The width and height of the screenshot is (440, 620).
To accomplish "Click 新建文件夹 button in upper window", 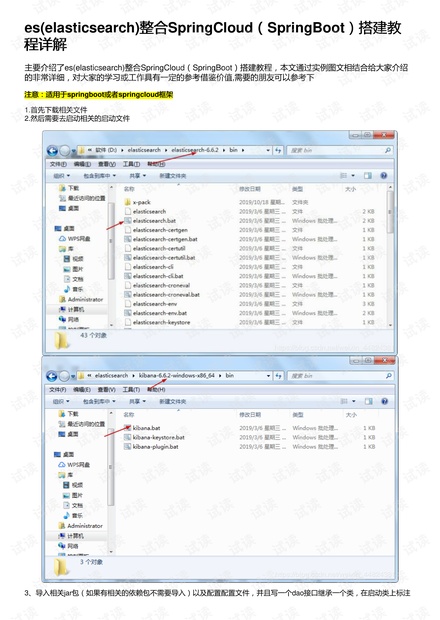I will click(172, 176).
